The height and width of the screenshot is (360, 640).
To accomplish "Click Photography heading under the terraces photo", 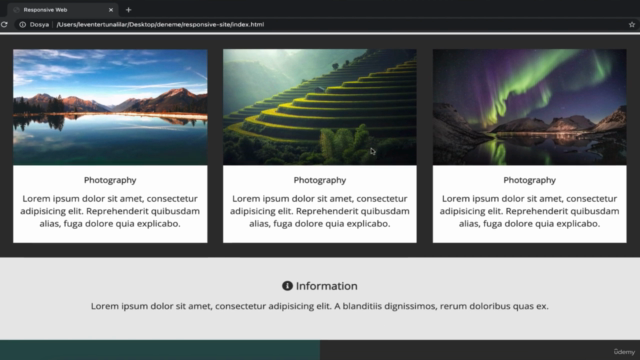I will 320,180.
